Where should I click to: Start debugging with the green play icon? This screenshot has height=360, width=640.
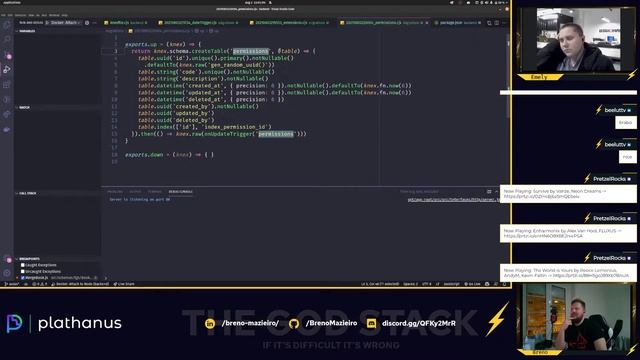coord(47,23)
